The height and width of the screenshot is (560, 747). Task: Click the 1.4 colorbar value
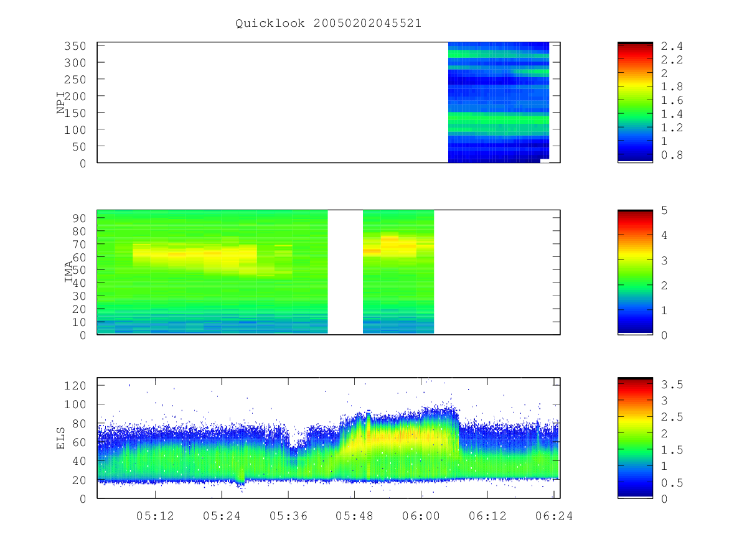click(x=672, y=114)
